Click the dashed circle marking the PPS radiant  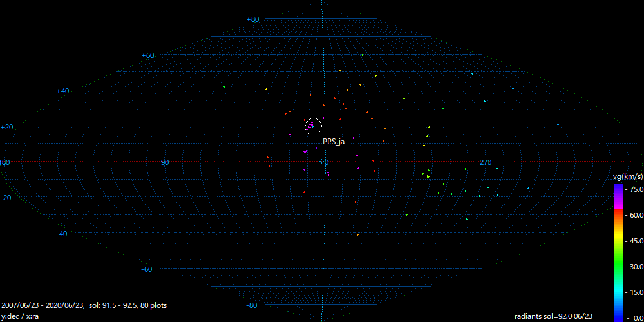[x=314, y=126]
